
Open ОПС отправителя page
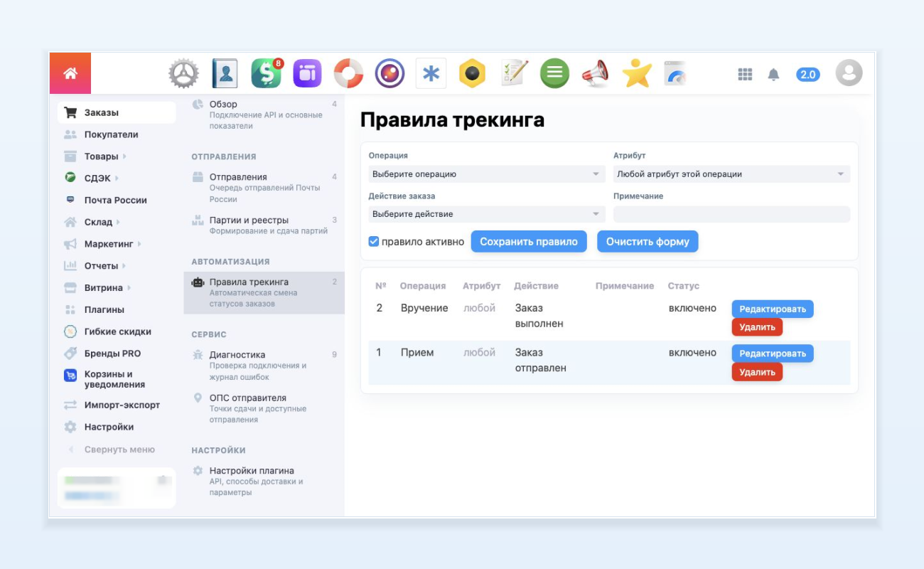pos(264,408)
